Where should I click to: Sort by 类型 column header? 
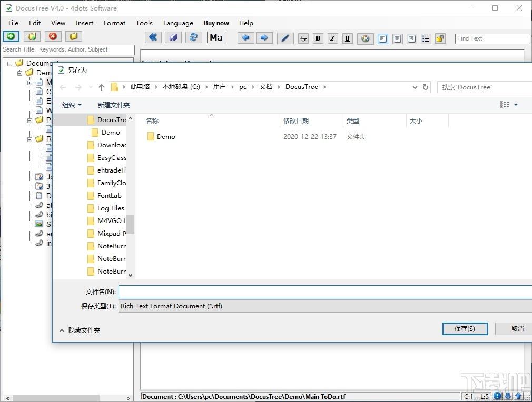(352, 120)
